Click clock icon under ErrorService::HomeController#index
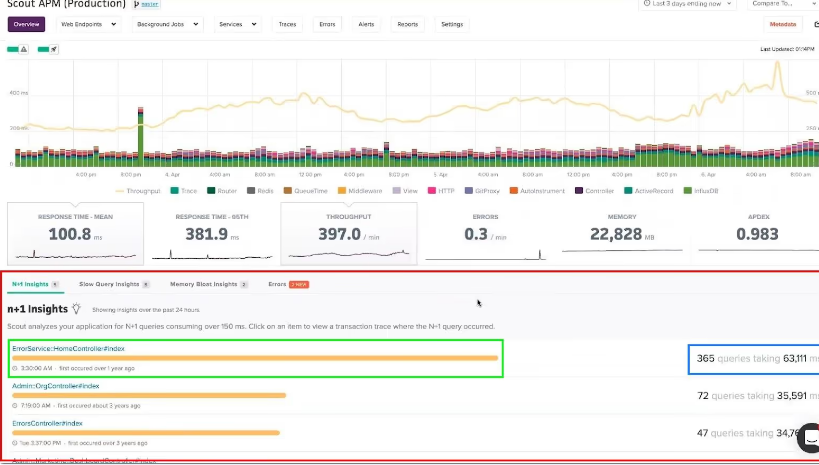Screen dimensions: 819x465 point(15,368)
